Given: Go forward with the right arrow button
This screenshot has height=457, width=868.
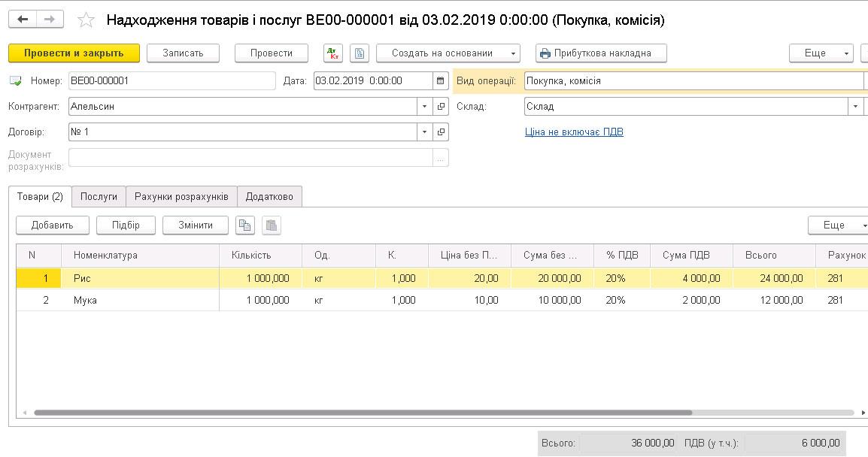Looking at the screenshot, I should [x=50, y=20].
